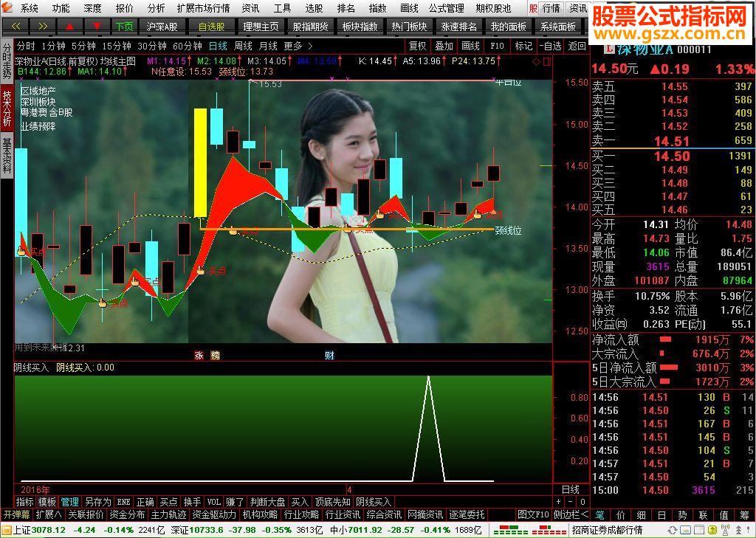
Task: Switch to 周线 weekly period
Action: point(243,46)
